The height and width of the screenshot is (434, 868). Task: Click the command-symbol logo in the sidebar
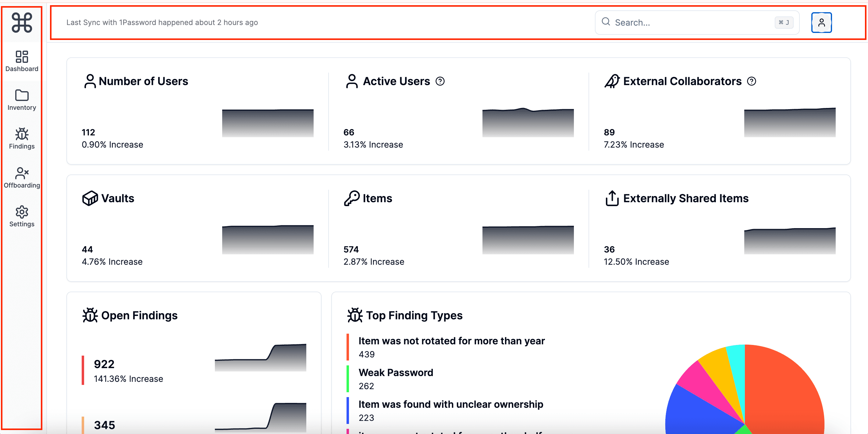coord(22,23)
